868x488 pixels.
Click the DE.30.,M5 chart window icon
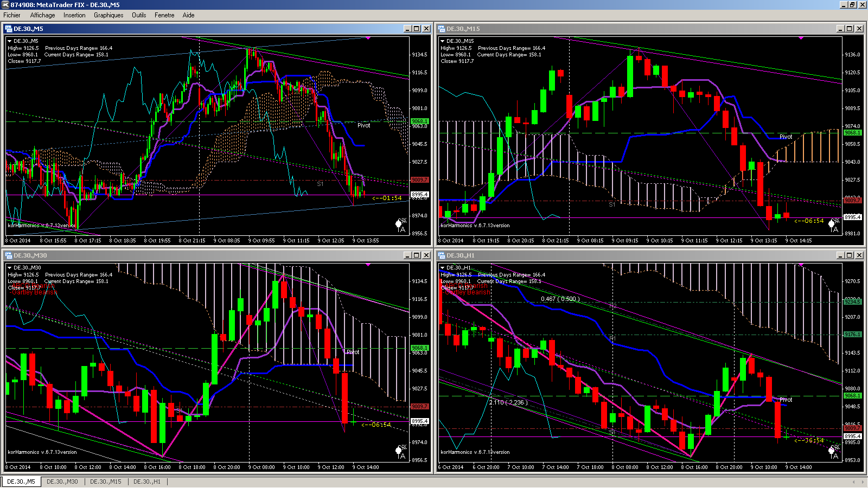tap(8, 29)
